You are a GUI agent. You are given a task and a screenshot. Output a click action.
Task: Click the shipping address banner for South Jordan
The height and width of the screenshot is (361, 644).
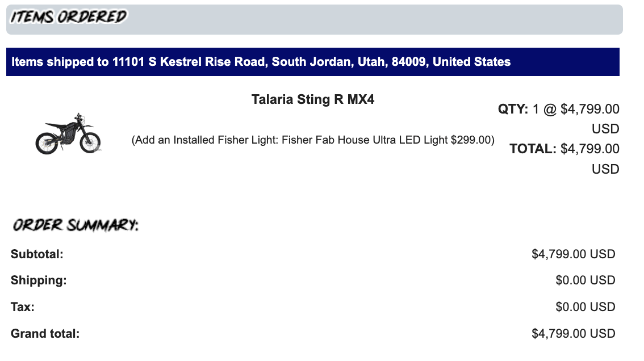tap(261, 62)
